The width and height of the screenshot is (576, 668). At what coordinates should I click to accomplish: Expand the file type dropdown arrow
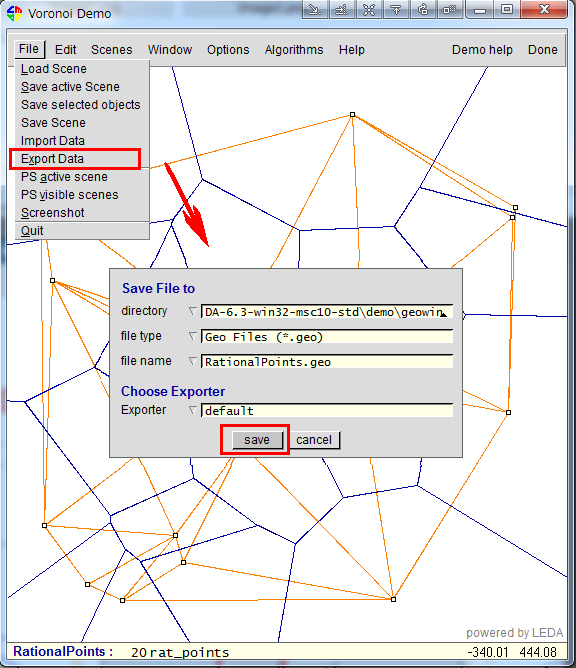click(193, 336)
